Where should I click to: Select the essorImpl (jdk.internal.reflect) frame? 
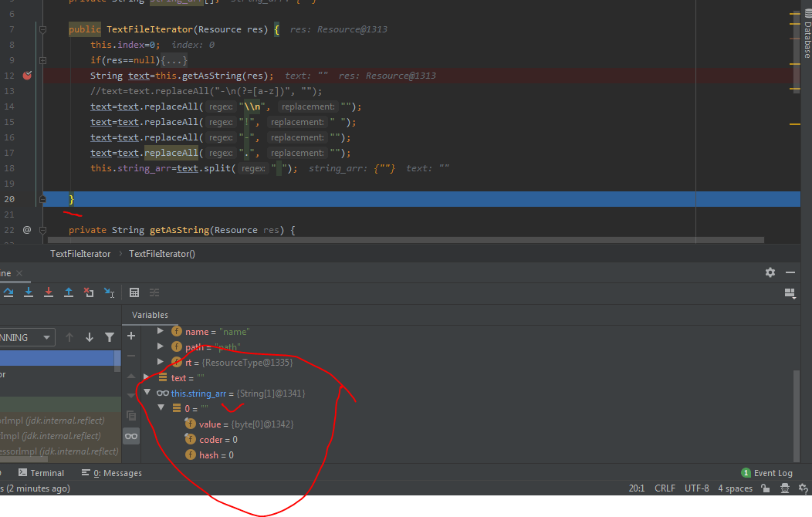pos(60,451)
